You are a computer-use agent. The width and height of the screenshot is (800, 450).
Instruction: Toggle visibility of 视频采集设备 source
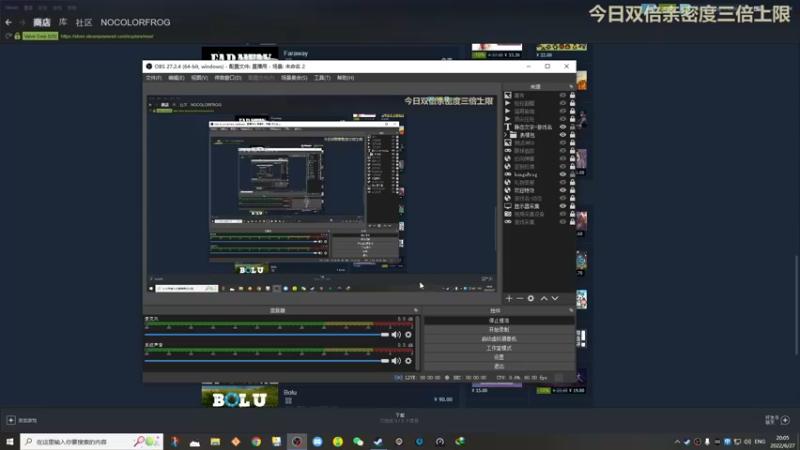pyautogui.click(x=563, y=214)
